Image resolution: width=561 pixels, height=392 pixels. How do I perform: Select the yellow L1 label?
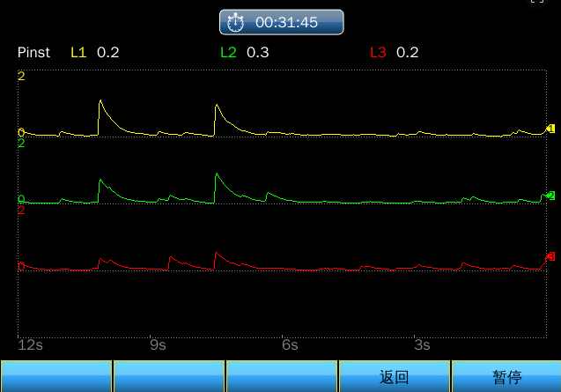coord(78,53)
